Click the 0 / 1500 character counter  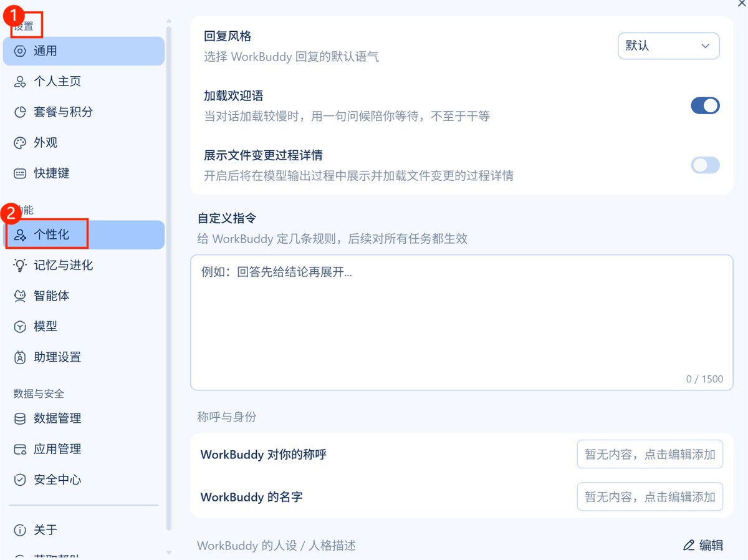pyautogui.click(x=704, y=379)
